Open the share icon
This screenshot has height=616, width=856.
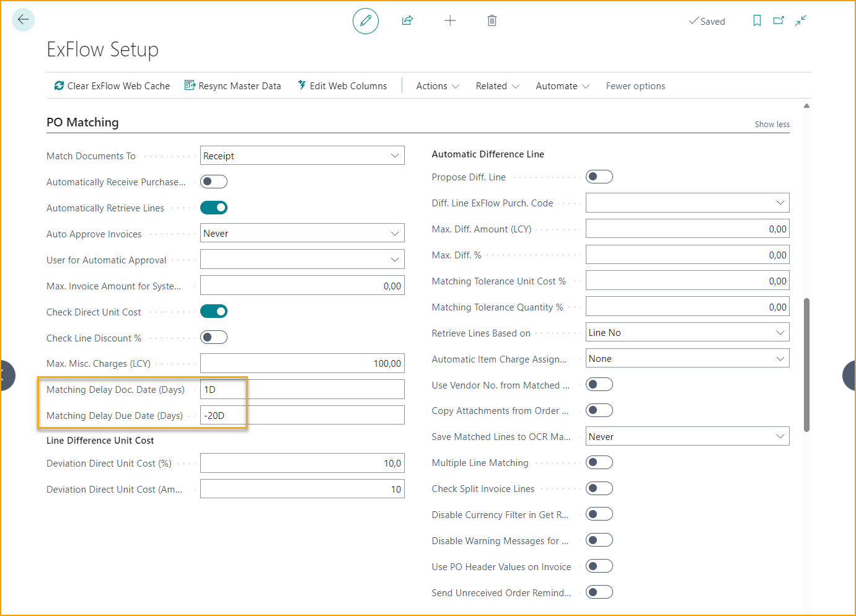pyautogui.click(x=407, y=20)
